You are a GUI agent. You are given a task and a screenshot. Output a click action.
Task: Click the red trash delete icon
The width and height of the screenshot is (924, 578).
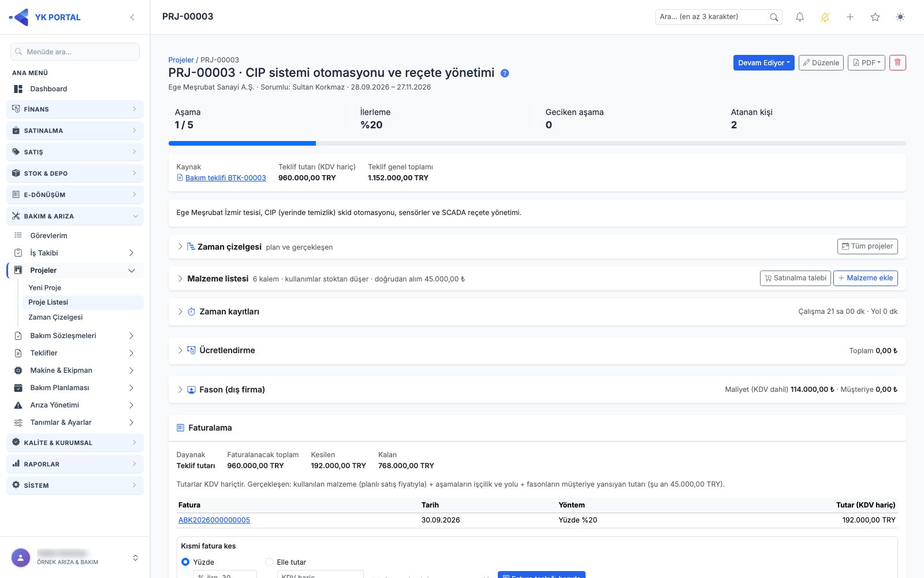897,62
